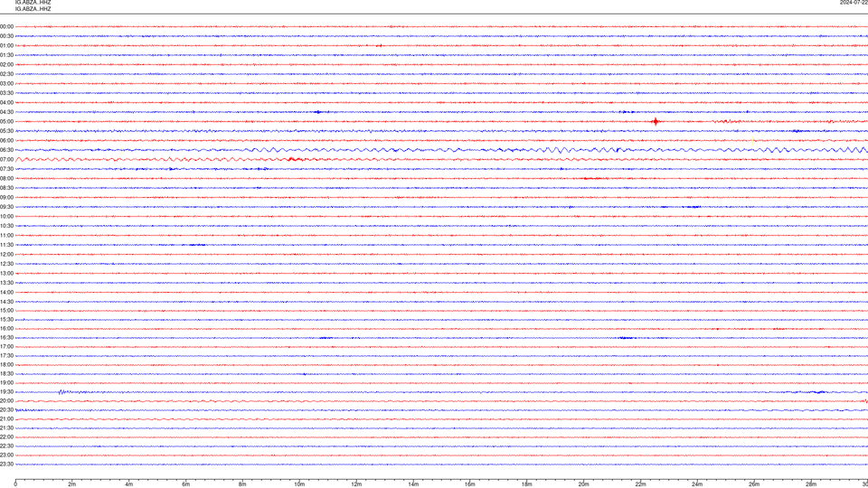This screenshot has width=868, height=488.
Task: Pick the 20m x-axis label
Action: 583,484
